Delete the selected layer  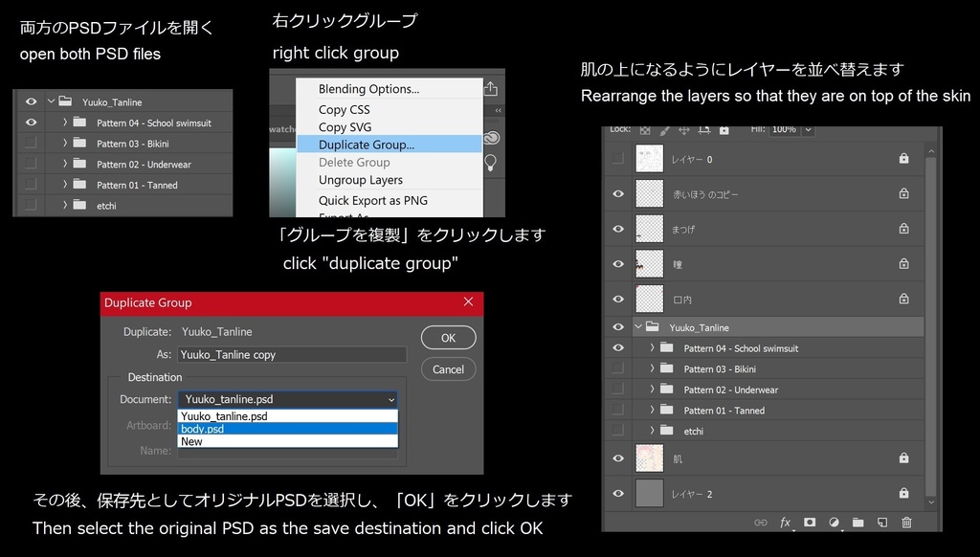(x=906, y=523)
